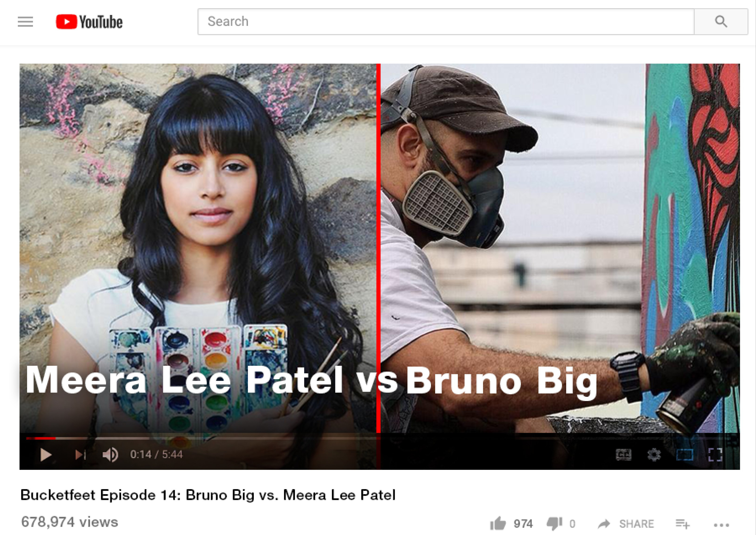Enter fullscreen mode
Screen dimensions: 756x535
[715, 455]
